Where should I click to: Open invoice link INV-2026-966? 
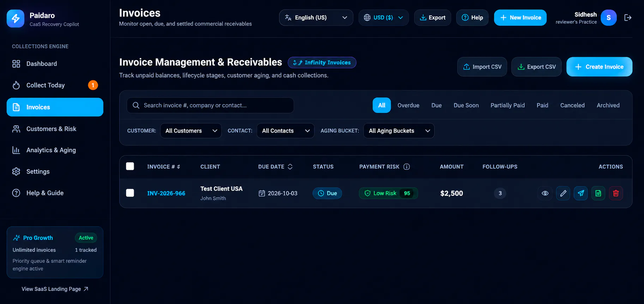coord(166,193)
